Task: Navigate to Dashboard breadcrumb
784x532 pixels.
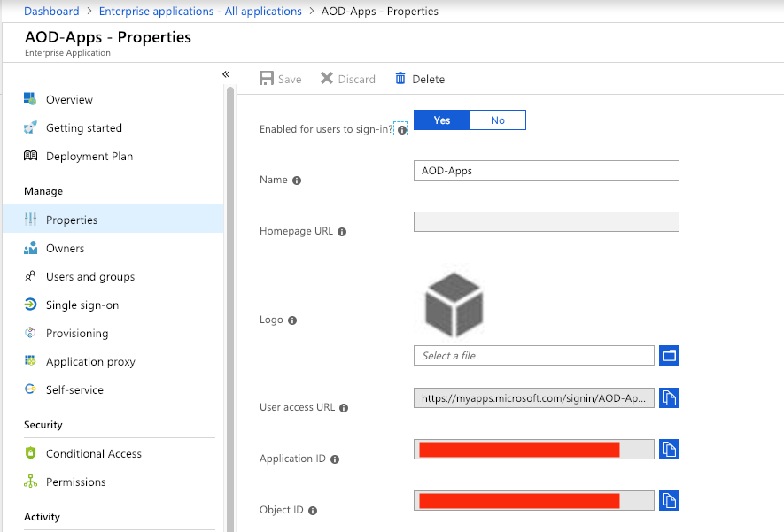Action: click(51, 11)
